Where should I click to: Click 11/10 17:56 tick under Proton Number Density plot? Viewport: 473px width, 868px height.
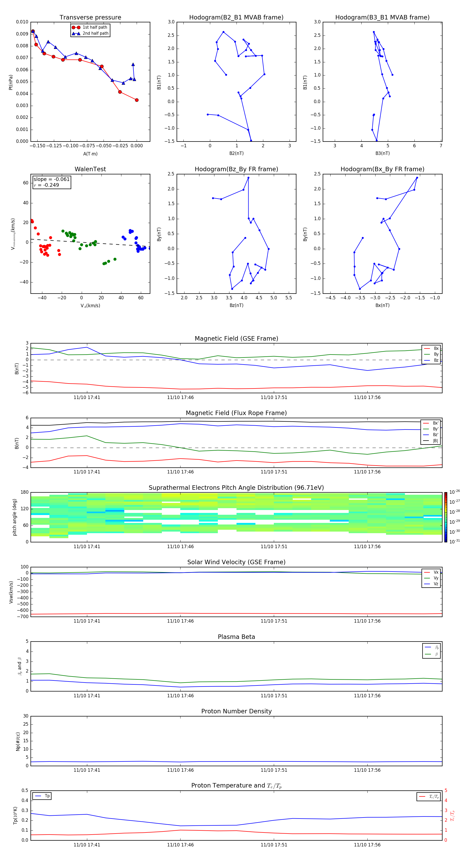[x=367, y=770]
